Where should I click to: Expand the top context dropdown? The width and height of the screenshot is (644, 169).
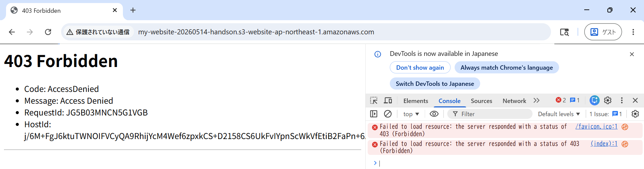tap(411, 114)
